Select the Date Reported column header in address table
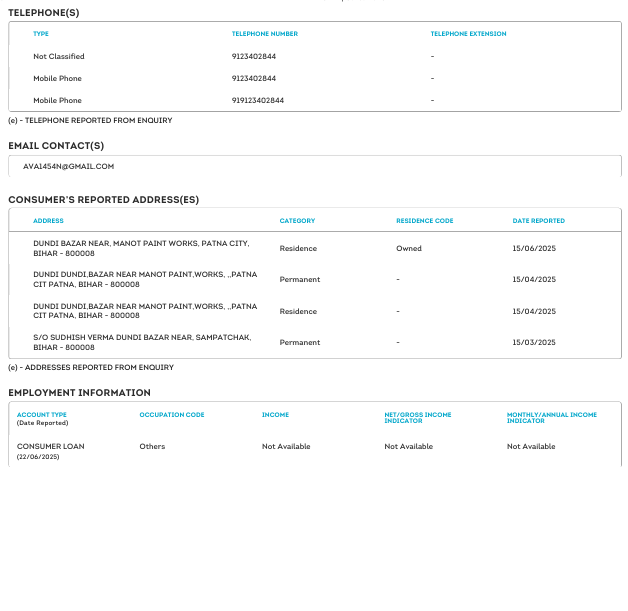The image size is (628, 611). 538,221
